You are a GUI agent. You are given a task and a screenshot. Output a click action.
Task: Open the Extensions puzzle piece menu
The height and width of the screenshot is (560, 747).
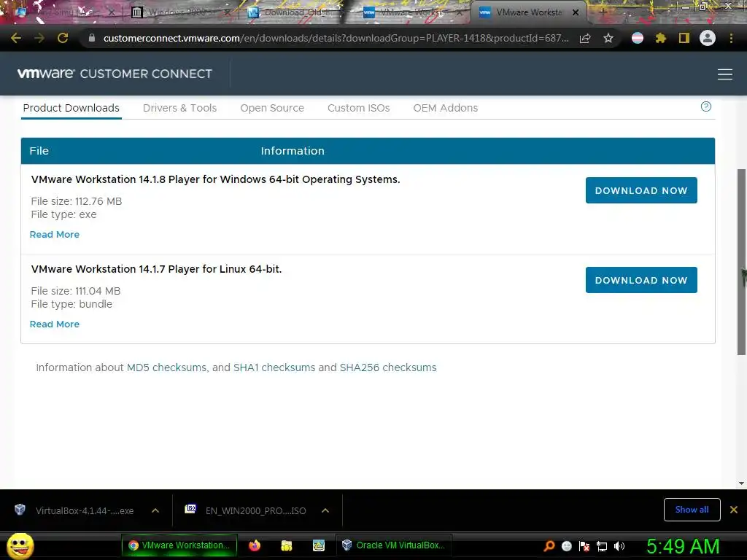pyautogui.click(x=660, y=38)
